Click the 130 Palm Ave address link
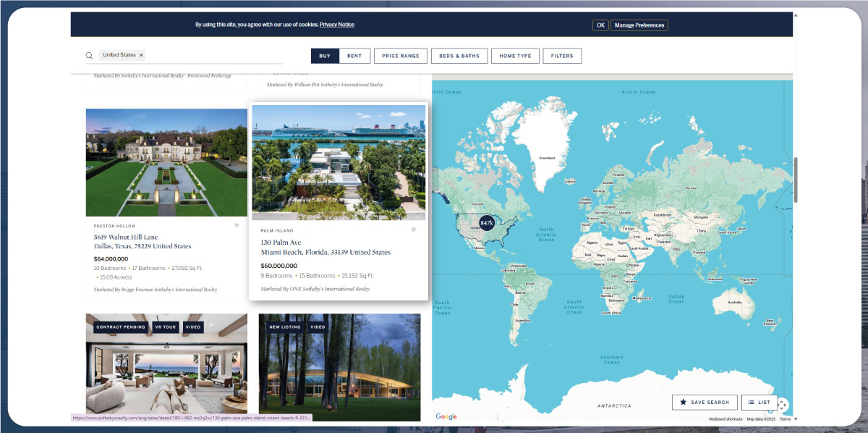 click(325, 248)
